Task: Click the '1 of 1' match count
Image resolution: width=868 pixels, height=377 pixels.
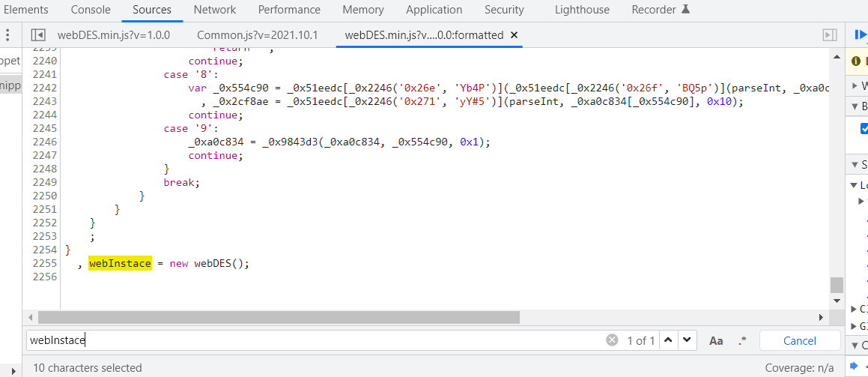Action: [x=641, y=340]
